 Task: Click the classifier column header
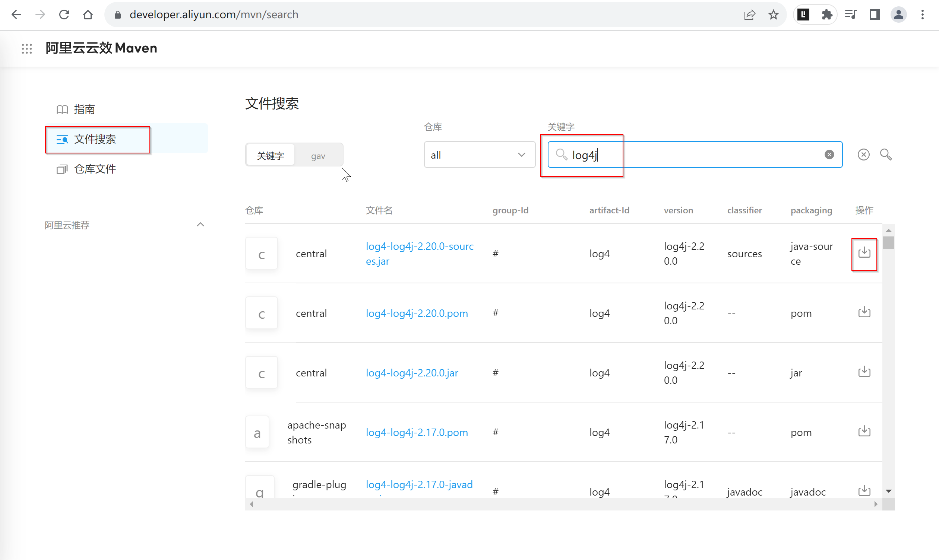point(744,210)
